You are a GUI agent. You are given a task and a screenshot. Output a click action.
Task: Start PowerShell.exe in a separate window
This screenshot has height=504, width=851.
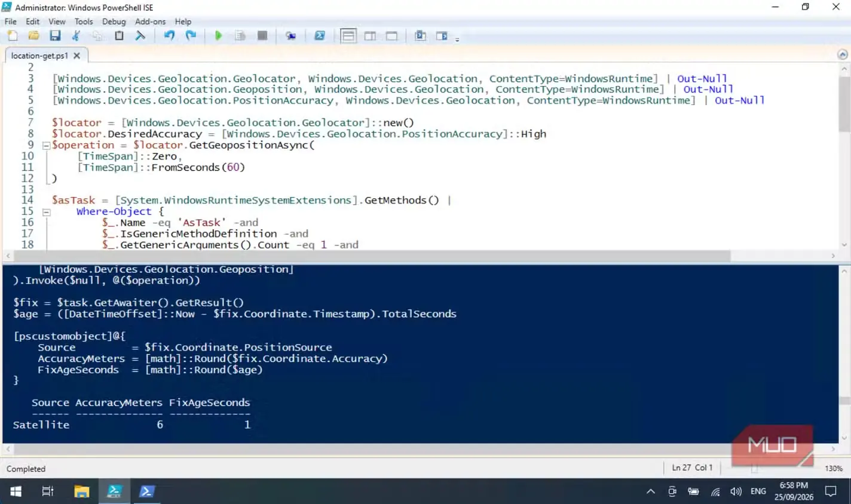tap(320, 36)
